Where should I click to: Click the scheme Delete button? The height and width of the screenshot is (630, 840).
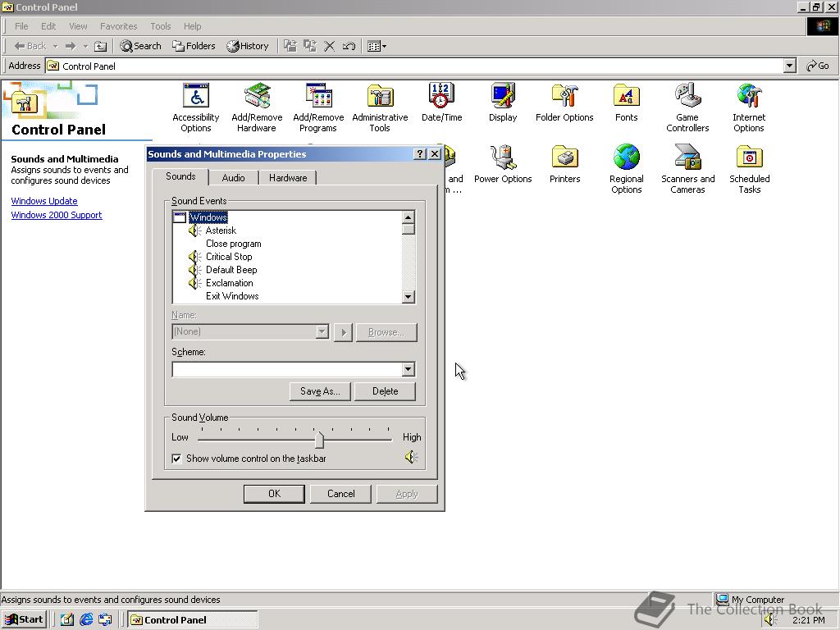click(x=386, y=391)
